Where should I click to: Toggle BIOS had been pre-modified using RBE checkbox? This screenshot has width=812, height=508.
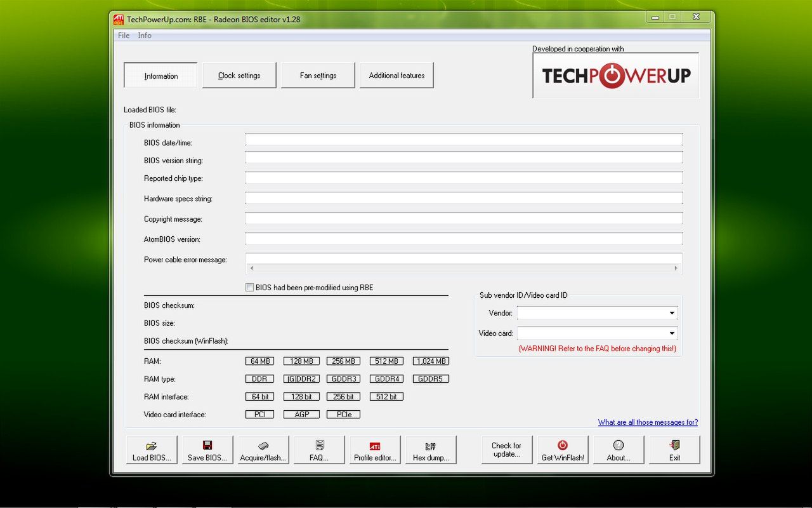[249, 288]
